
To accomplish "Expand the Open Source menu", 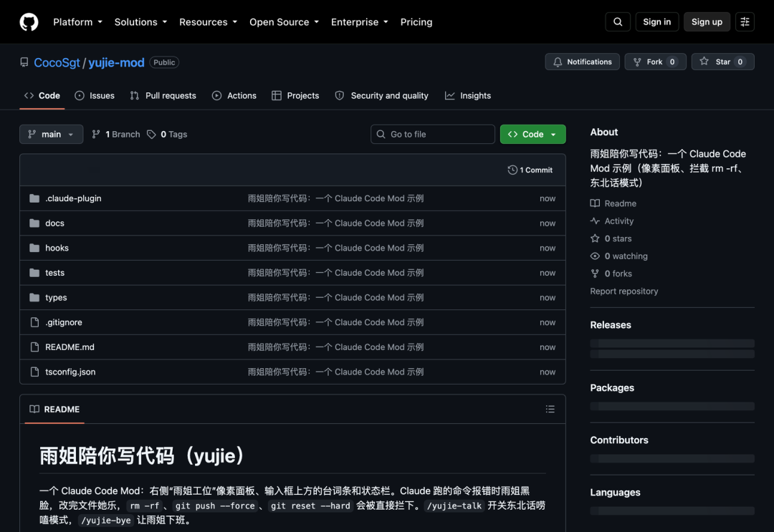I will [x=284, y=22].
